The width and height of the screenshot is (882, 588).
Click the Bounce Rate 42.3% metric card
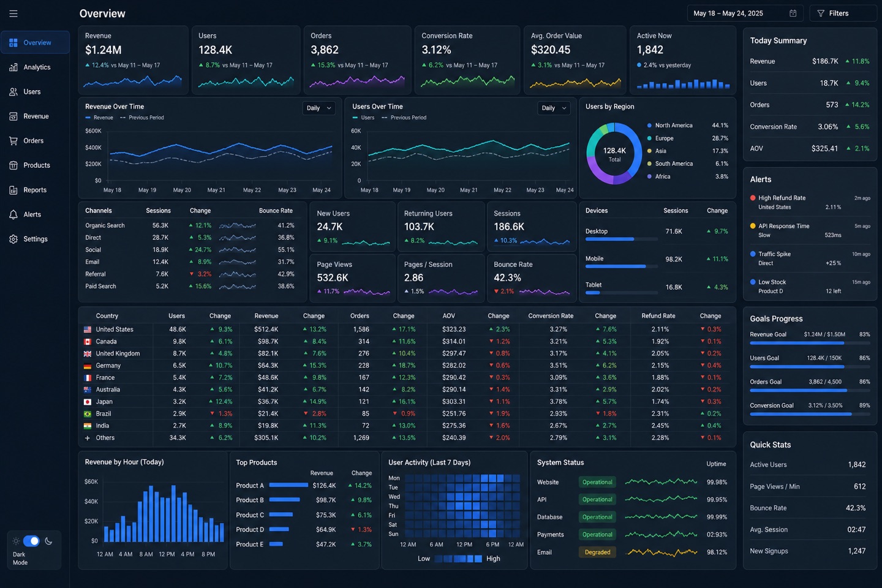[531, 278]
